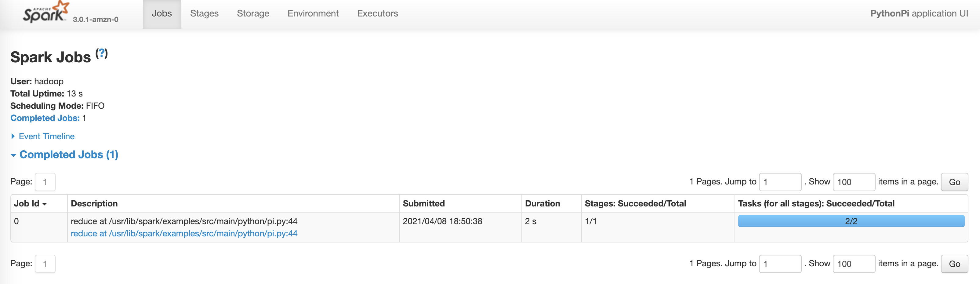Expand the Event Timeline arrow

13,136
